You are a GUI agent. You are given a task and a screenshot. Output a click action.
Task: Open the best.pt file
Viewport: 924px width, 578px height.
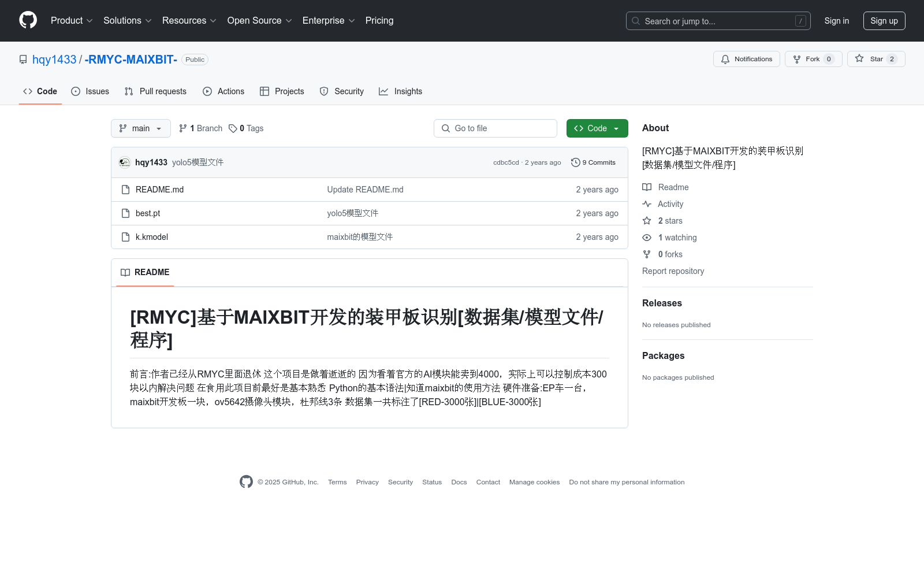coord(148,213)
